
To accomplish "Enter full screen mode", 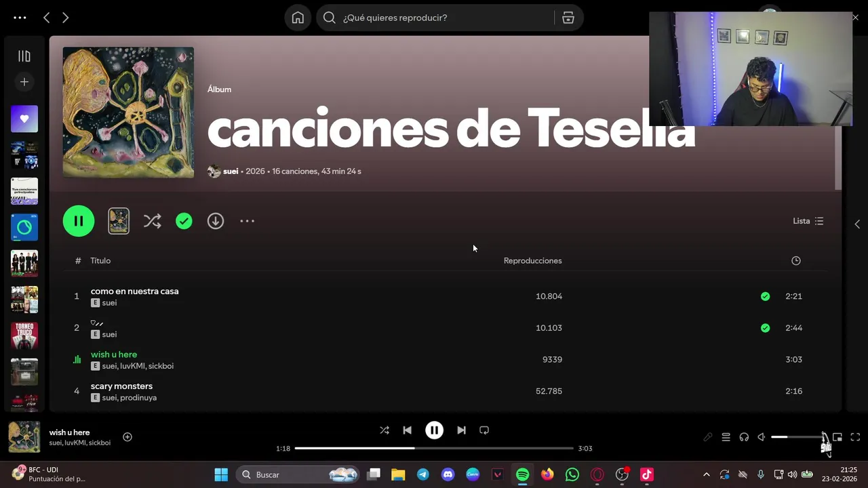I will point(855,437).
